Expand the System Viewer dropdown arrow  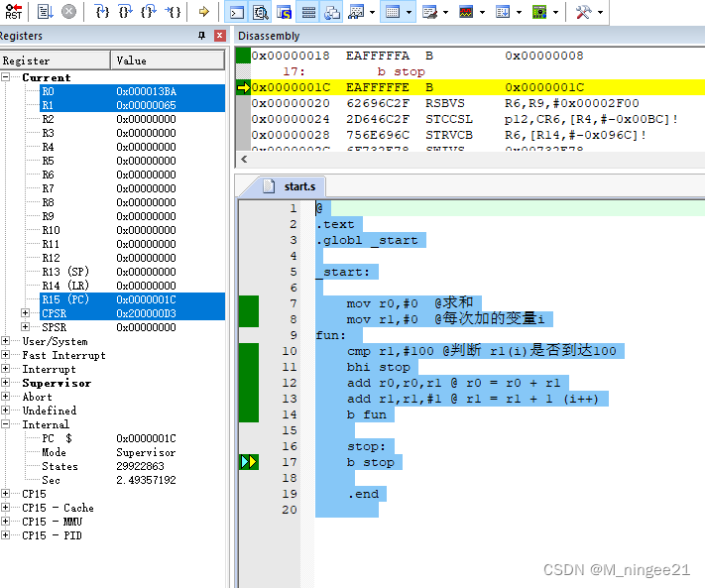coord(555,12)
